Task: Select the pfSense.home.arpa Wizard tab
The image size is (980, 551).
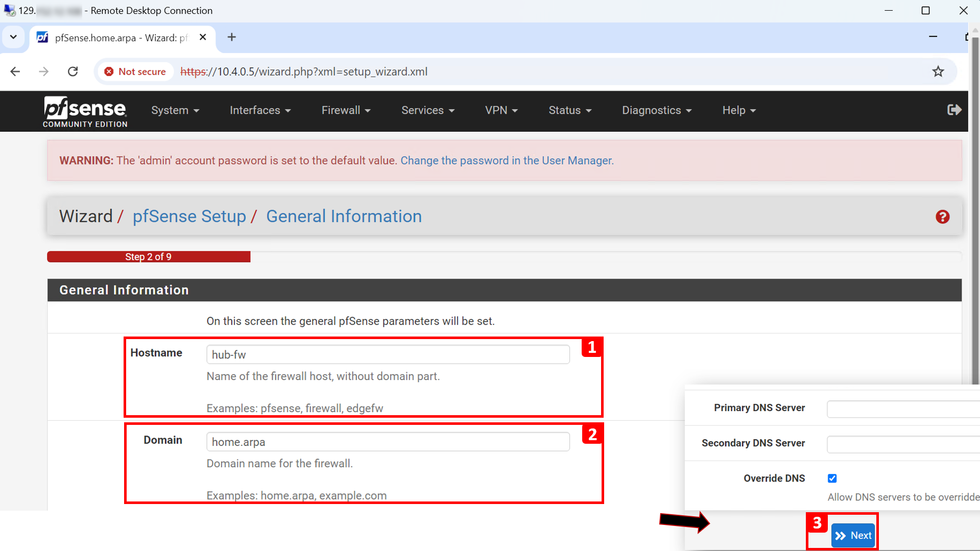Action: point(123,38)
